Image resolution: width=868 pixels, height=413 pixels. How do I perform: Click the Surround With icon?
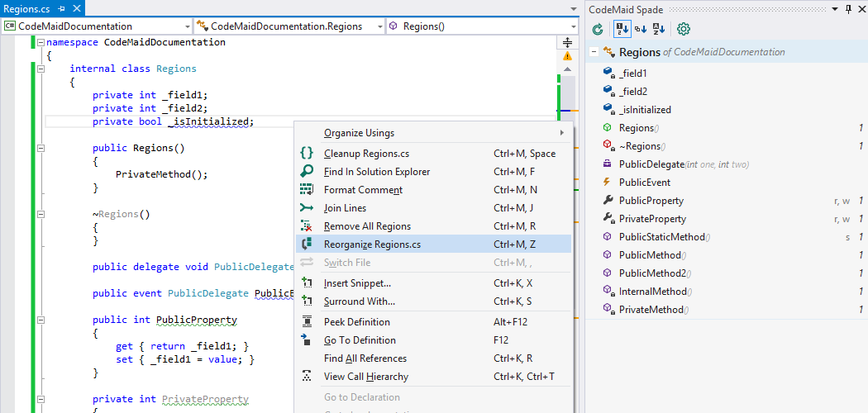coord(307,301)
